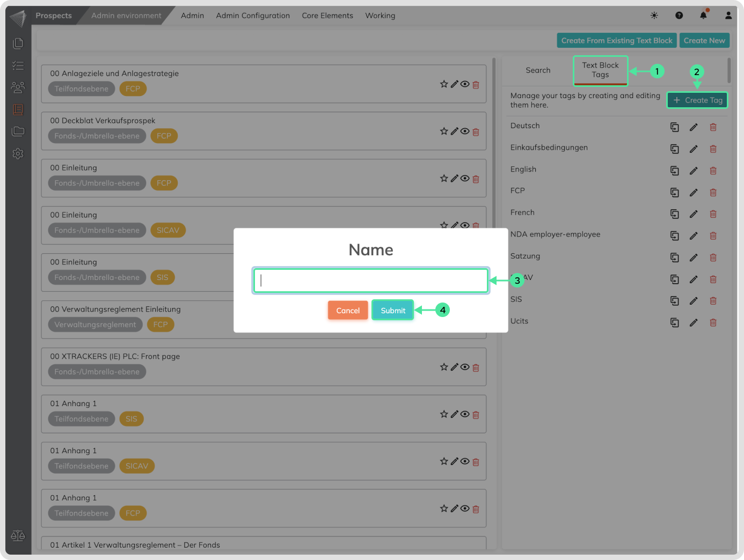Preview the 00 Deckblat Verkaufsprospek block

[465, 131]
